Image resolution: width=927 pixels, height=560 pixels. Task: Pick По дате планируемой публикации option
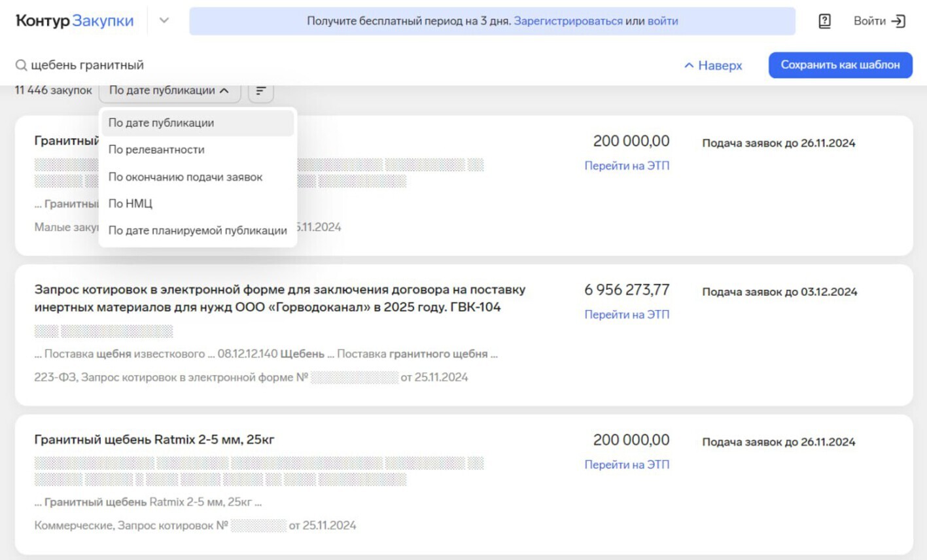point(198,231)
